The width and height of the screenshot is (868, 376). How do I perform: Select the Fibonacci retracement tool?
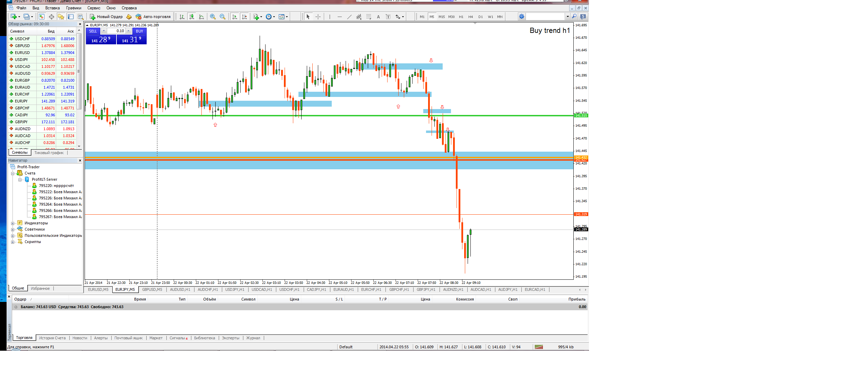point(368,17)
